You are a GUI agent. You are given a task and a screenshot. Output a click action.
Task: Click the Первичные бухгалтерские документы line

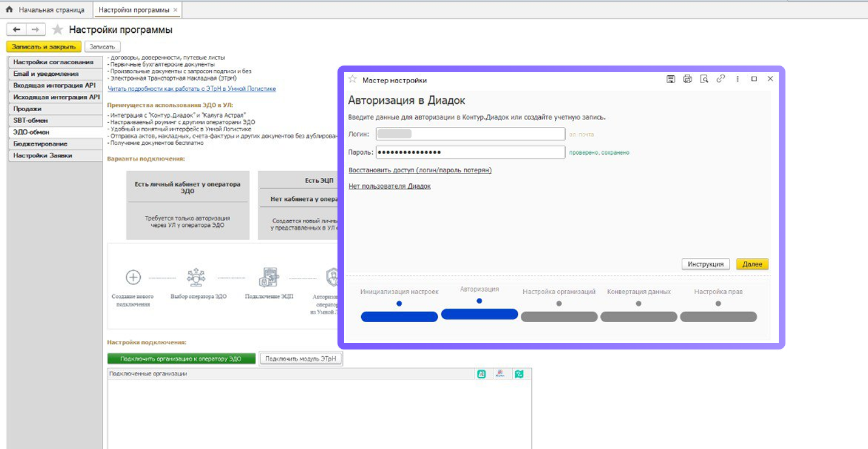point(161,64)
